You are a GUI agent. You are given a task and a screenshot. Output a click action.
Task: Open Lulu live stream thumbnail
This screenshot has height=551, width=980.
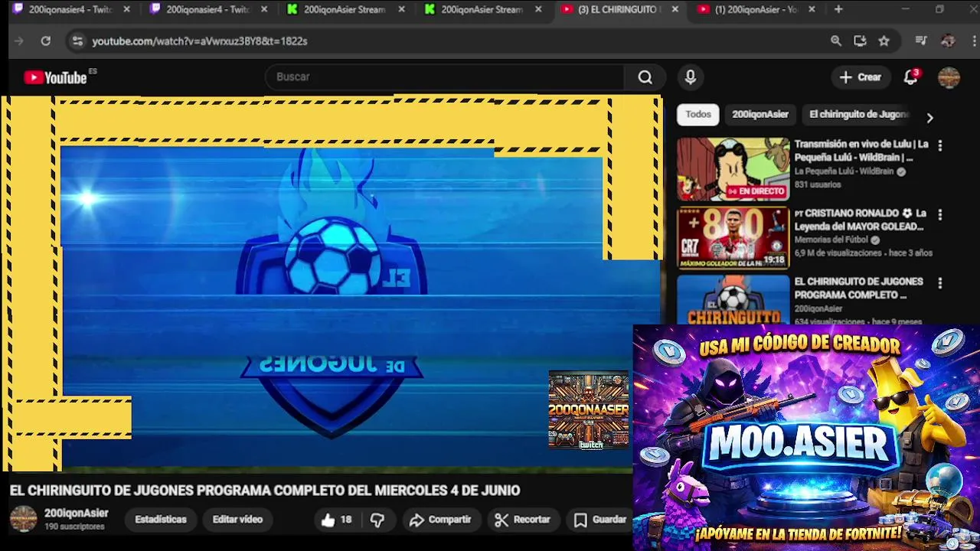733,169
